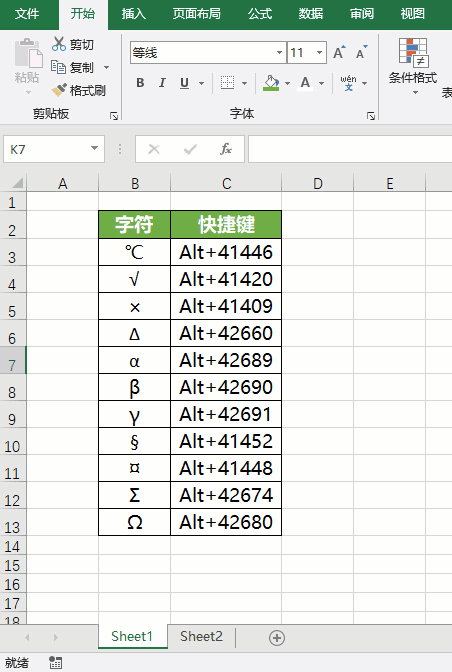Viewport: 452px width, 672px height.
Task: Click the cancel X in formula bar
Action: tap(154, 149)
